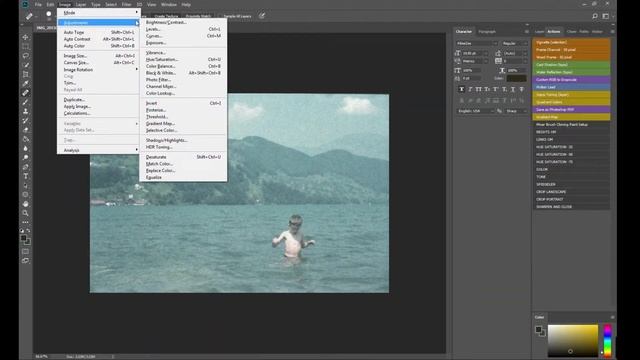Toggle Quick Mask mode icon
The image size is (640, 360).
tap(26, 251)
